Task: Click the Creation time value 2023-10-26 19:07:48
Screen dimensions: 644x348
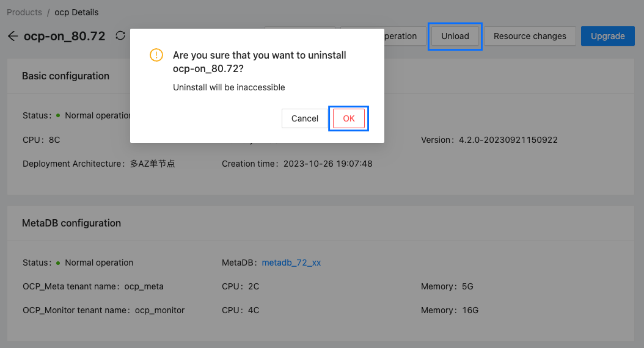Action: point(327,164)
